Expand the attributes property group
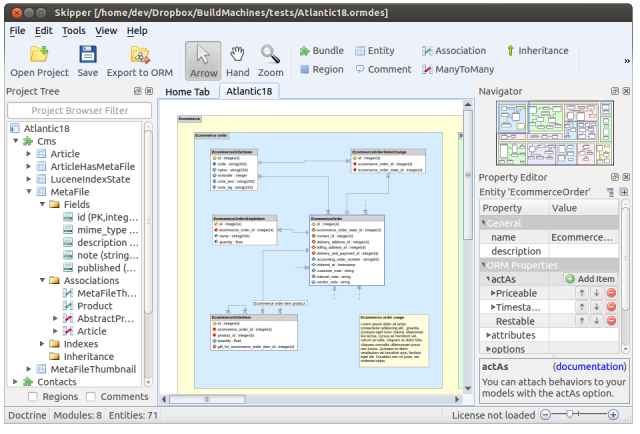 (x=488, y=335)
